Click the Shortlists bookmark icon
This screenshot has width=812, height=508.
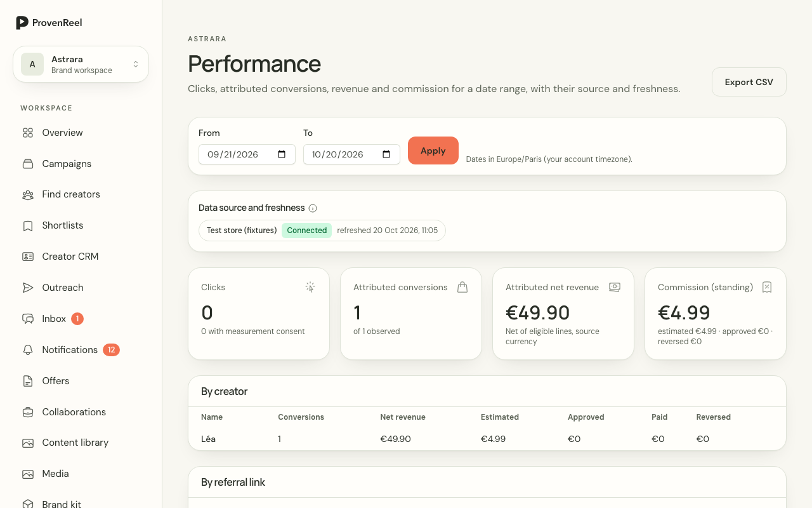28,226
